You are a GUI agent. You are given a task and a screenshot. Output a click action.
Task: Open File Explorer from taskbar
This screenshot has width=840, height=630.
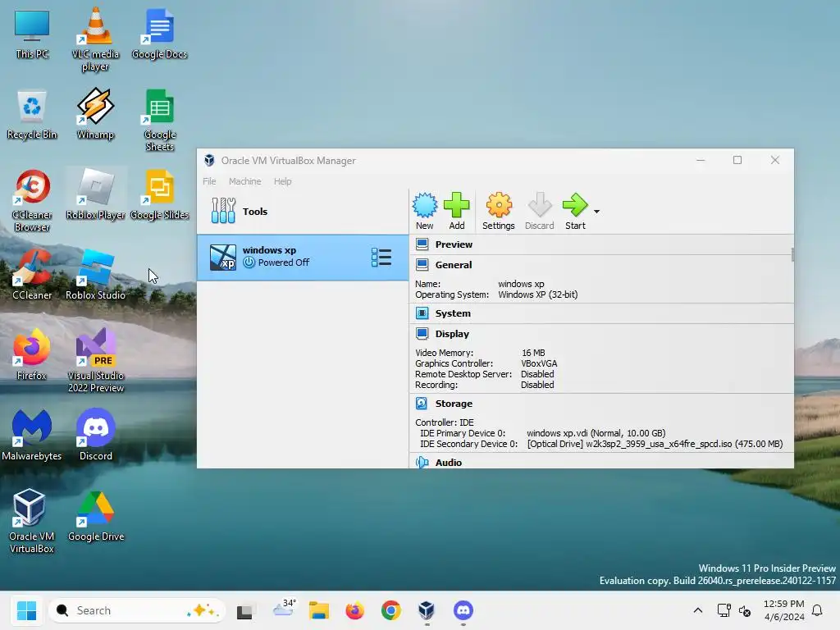(319, 610)
